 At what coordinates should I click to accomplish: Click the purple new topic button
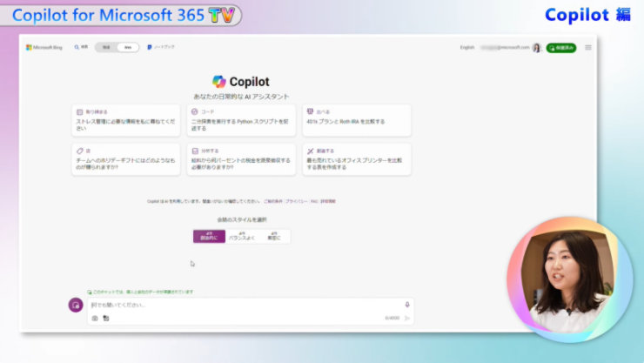click(x=76, y=305)
